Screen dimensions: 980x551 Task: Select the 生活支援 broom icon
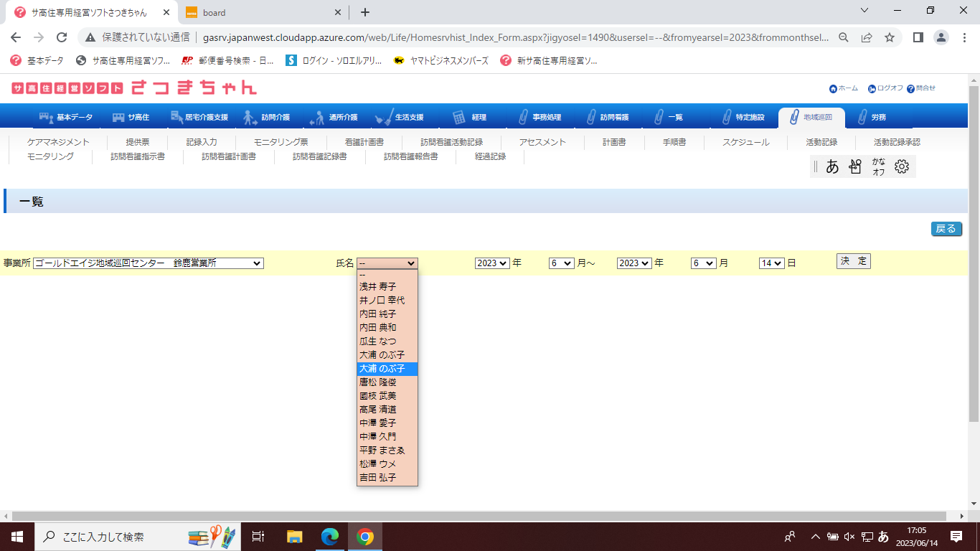pyautogui.click(x=384, y=117)
